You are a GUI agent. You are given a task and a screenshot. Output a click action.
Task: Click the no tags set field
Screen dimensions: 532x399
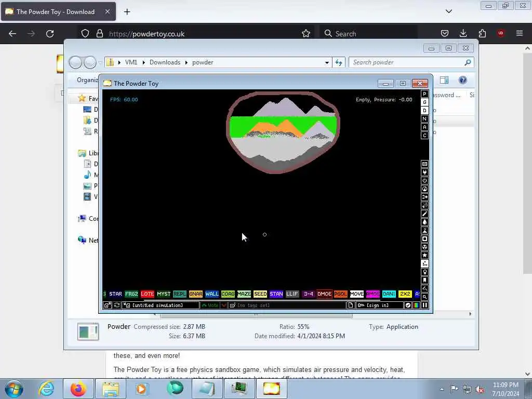[287, 305]
